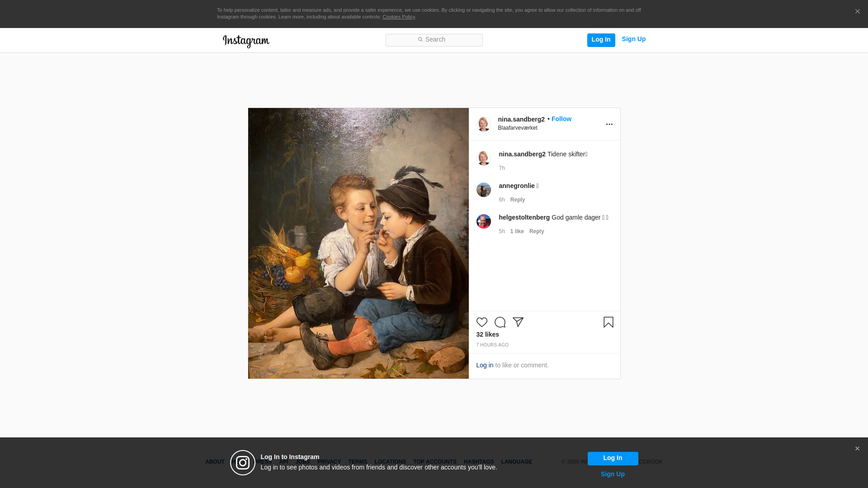
Task: Click the 5h comment timestamp
Action: (502, 231)
